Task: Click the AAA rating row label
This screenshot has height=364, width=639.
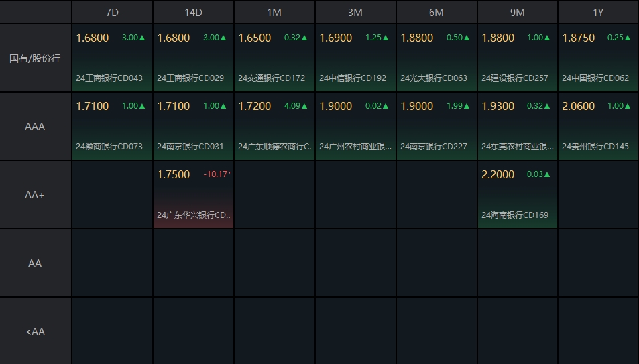Action: click(x=35, y=126)
